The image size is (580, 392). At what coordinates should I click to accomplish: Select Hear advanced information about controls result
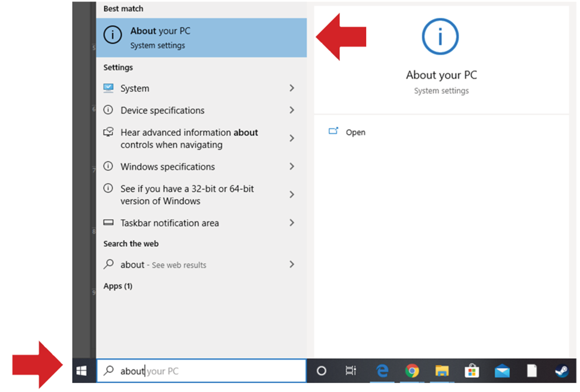click(x=202, y=138)
